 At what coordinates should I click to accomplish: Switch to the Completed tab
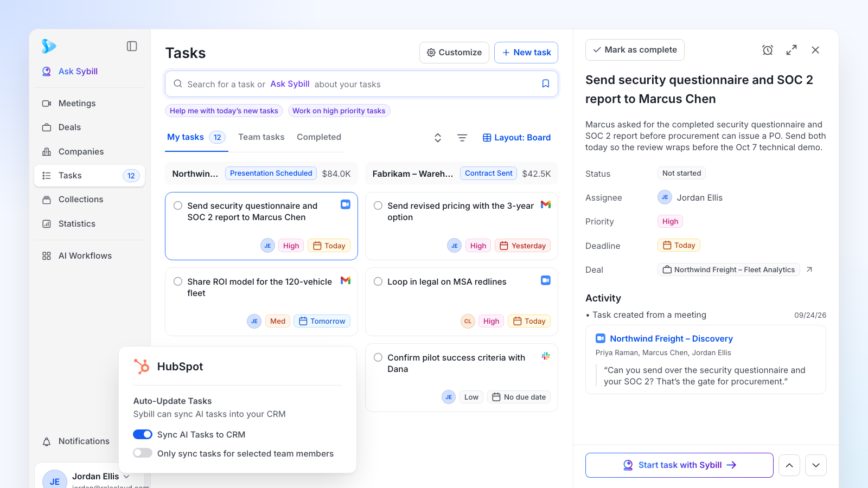coord(319,137)
